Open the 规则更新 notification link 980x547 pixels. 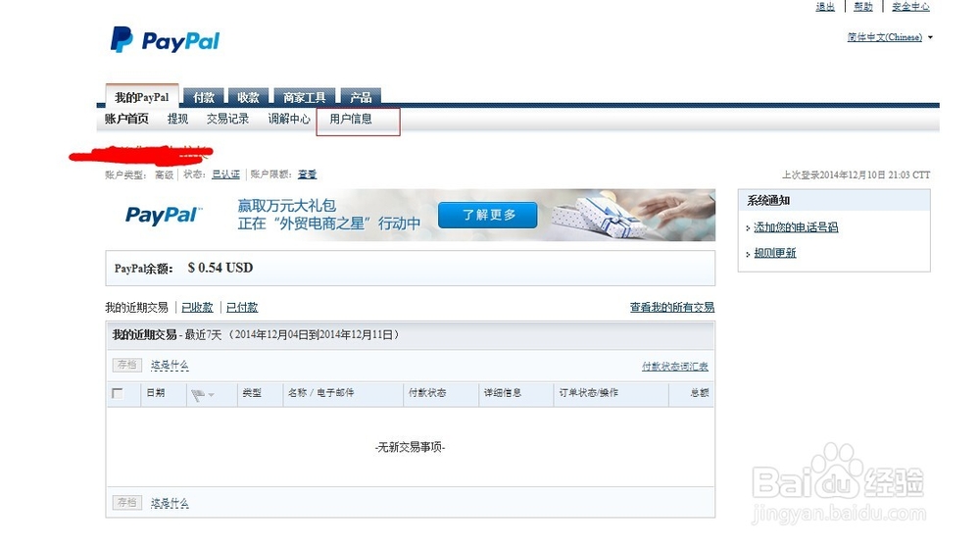(x=775, y=253)
